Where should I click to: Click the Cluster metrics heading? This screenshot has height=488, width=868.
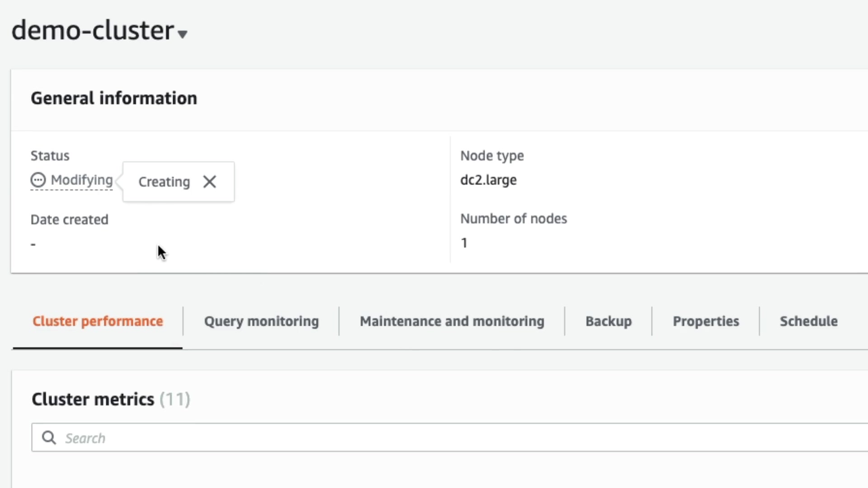point(93,399)
